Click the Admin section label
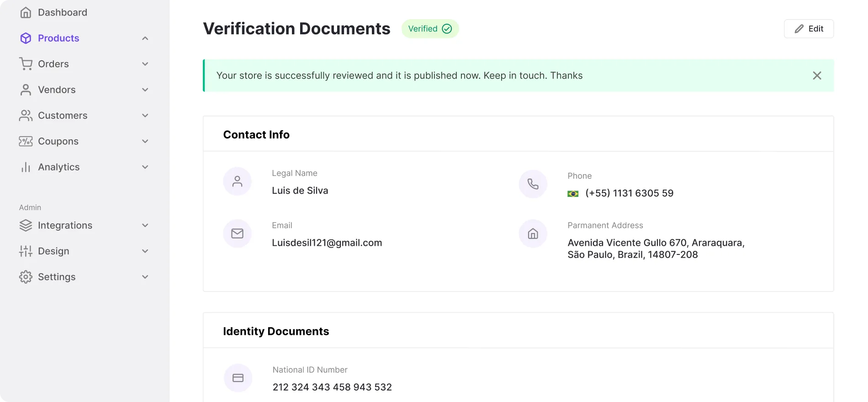868x402 pixels. (30, 207)
